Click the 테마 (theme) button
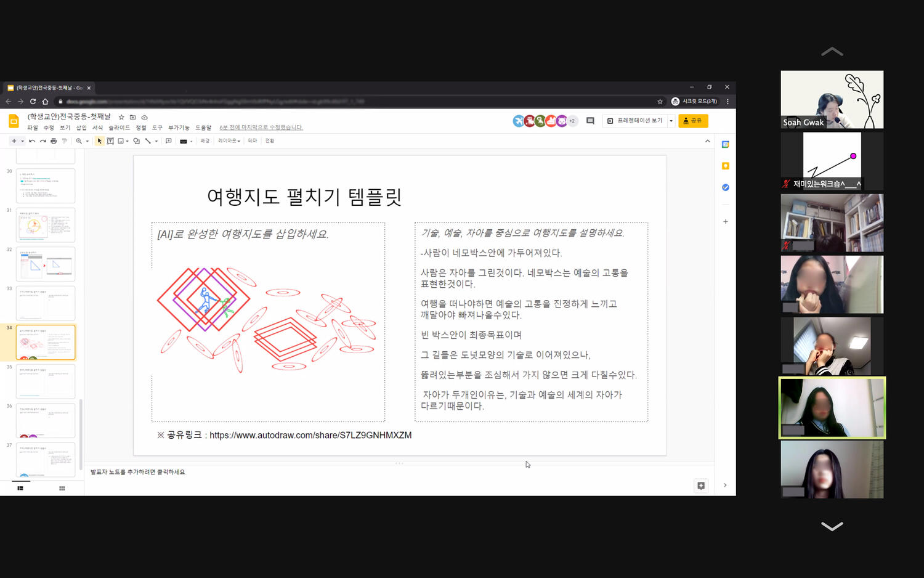The width and height of the screenshot is (924, 578). (253, 141)
